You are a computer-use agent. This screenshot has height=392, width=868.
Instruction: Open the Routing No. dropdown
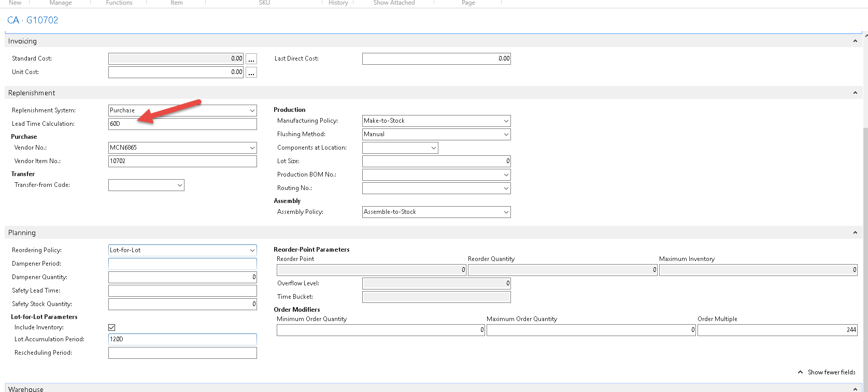(506, 188)
